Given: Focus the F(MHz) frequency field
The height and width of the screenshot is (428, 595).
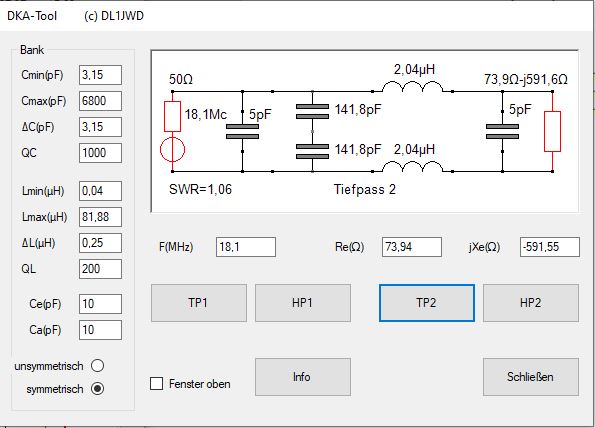Looking at the screenshot, I should (x=246, y=247).
